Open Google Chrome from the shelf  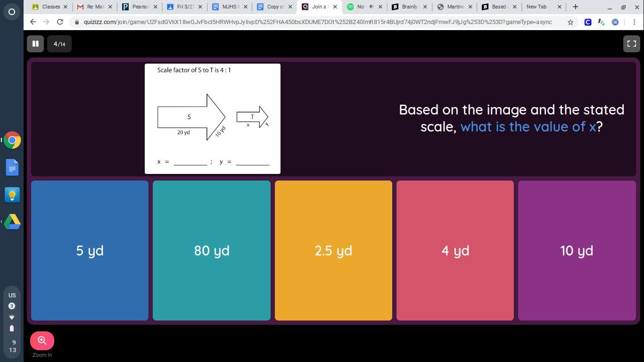click(12, 140)
